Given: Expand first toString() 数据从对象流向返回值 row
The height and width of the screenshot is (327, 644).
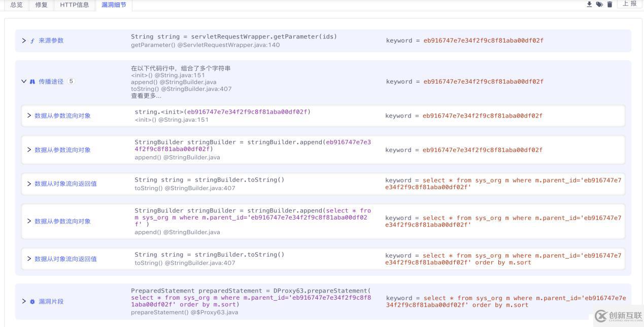Looking at the screenshot, I should point(29,184).
